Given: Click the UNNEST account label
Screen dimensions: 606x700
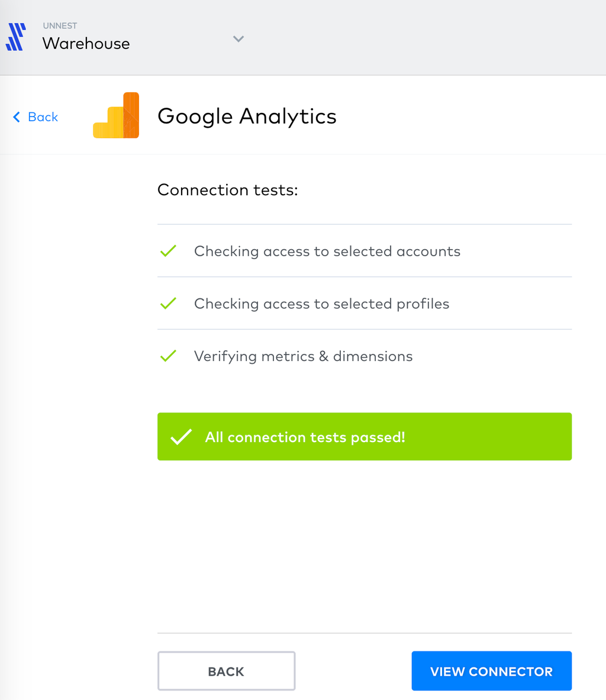Looking at the screenshot, I should click(60, 26).
